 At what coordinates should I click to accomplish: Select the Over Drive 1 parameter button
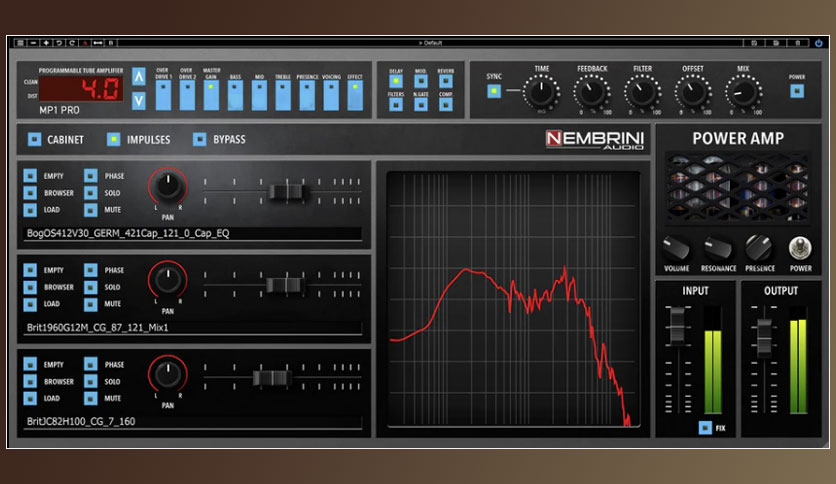pyautogui.click(x=163, y=95)
